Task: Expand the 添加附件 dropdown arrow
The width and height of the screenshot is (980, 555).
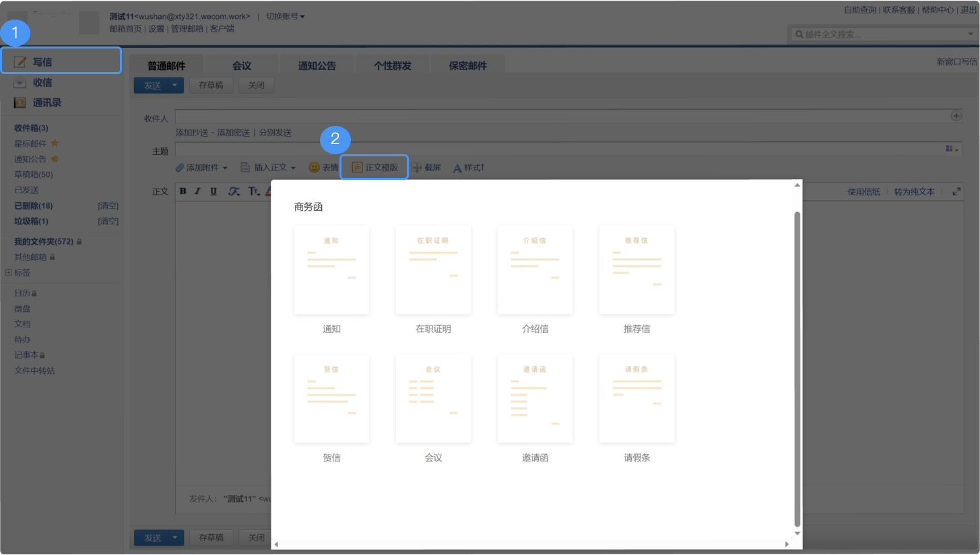Action: coord(225,168)
